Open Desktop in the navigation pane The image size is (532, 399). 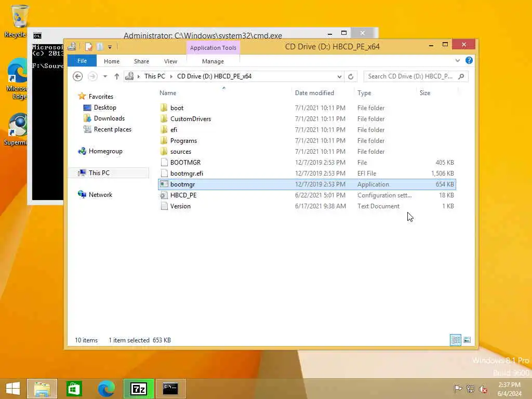105,108
